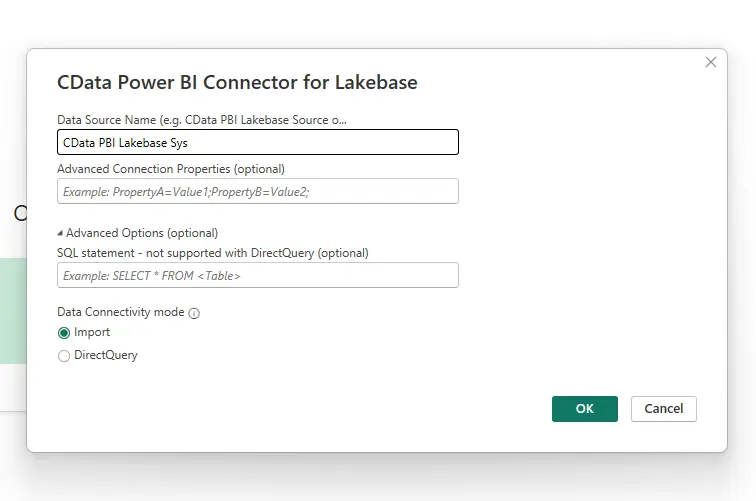Click the partial C heading behind dialog
This screenshot has width=756, height=501.
pyautogui.click(x=19, y=213)
